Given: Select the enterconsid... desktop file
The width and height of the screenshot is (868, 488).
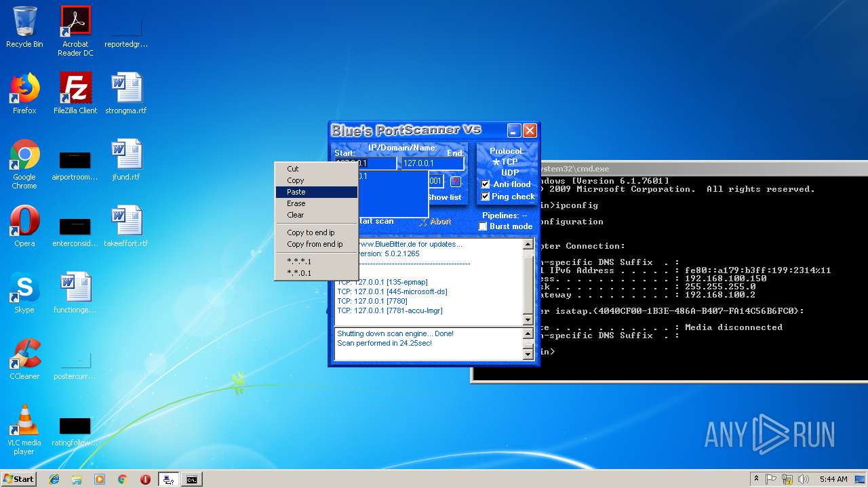Looking at the screenshot, I should click(75, 232).
